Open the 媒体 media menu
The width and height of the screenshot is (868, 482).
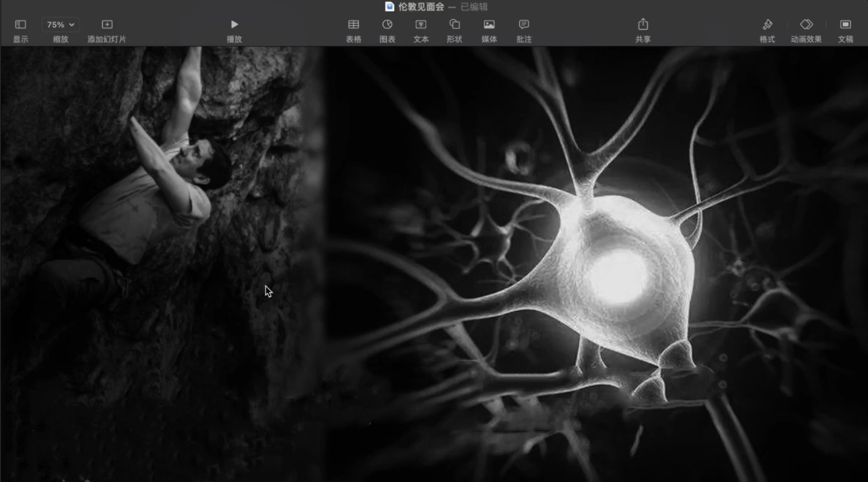tap(489, 25)
